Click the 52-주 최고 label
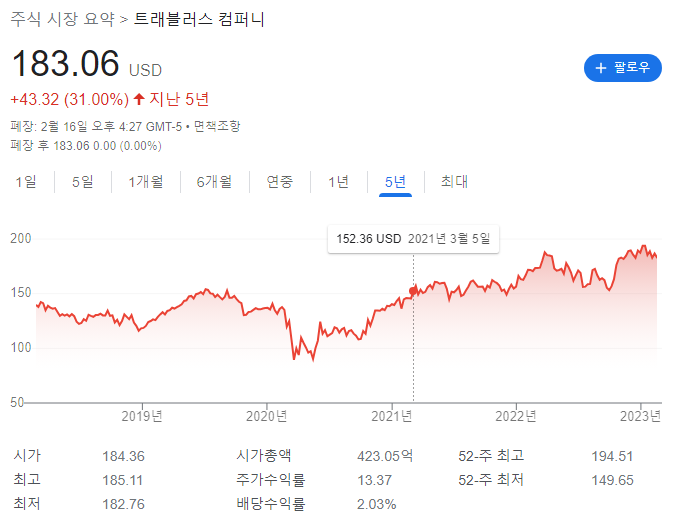This screenshot has width=673, height=519. 491,455
